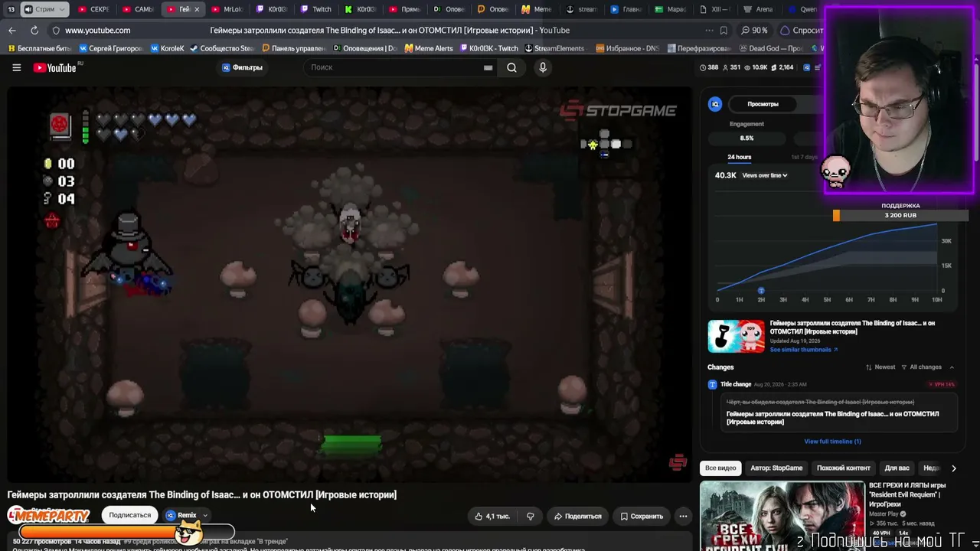Click the video player area

(x=350, y=284)
